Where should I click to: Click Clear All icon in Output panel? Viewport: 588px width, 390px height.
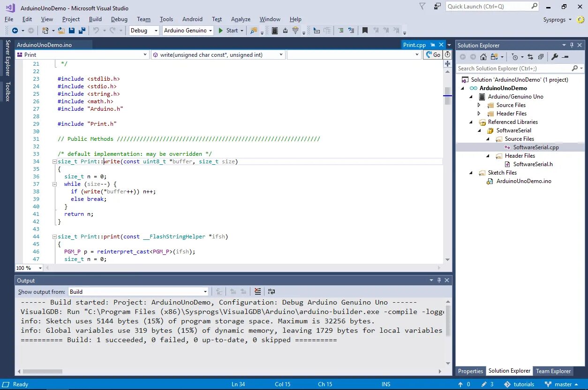pyautogui.click(x=258, y=291)
